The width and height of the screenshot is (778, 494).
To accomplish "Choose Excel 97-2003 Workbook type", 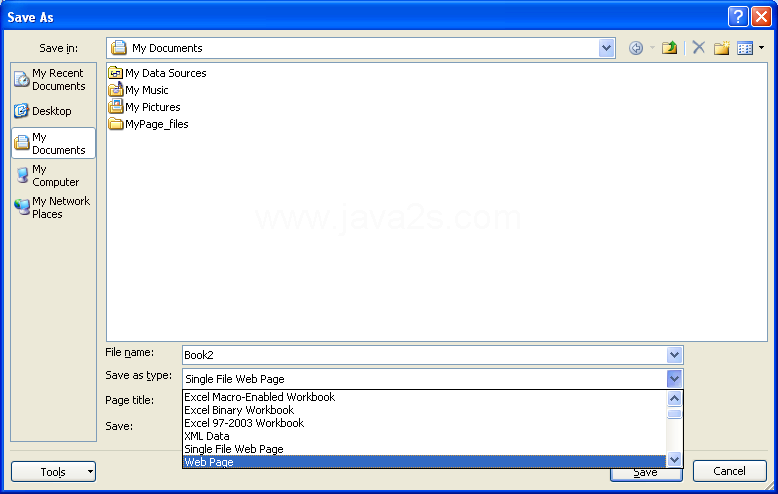I will (424, 423).
